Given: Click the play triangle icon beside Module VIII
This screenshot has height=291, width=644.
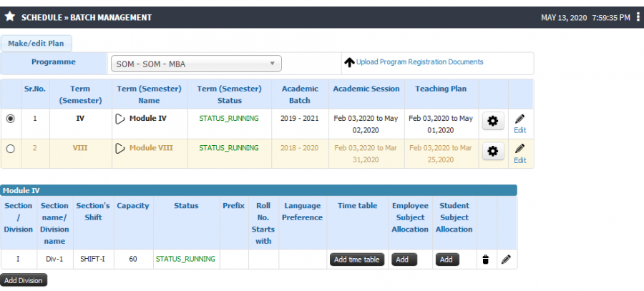Looking at the screenshot, I should pyautogui.click(x=120, y=149).
